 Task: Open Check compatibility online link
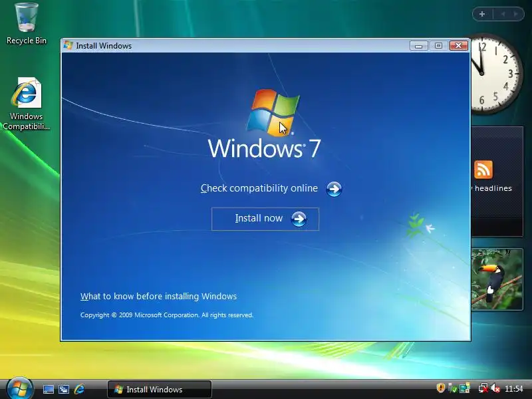[x=259, y=188]
